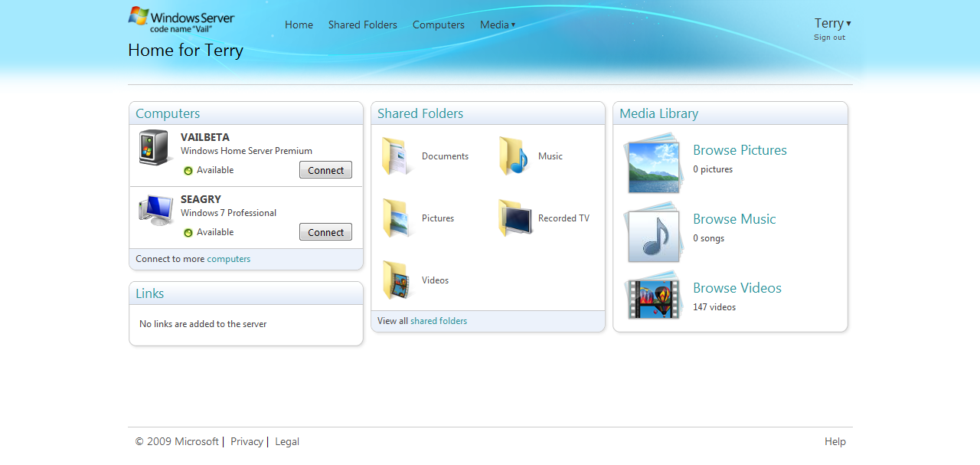Switch to the Shared Folders page
This screenshot has height=465, width=980.
[362, 25]
